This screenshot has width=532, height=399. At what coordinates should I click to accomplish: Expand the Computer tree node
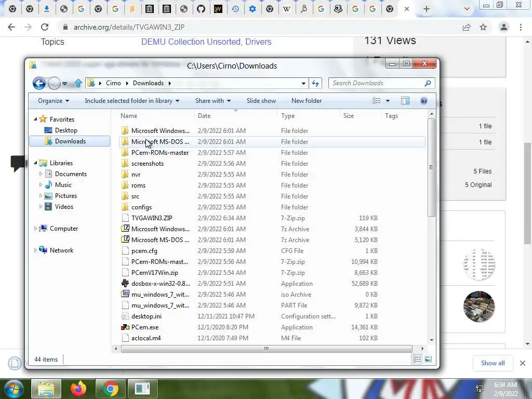coord(35,229)
